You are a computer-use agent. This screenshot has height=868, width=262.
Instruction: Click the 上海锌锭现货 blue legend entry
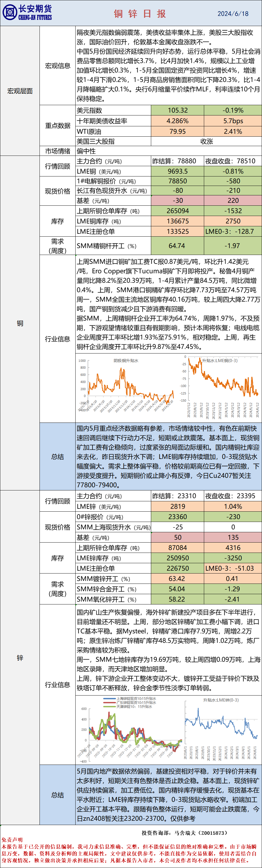coord(130,699)
